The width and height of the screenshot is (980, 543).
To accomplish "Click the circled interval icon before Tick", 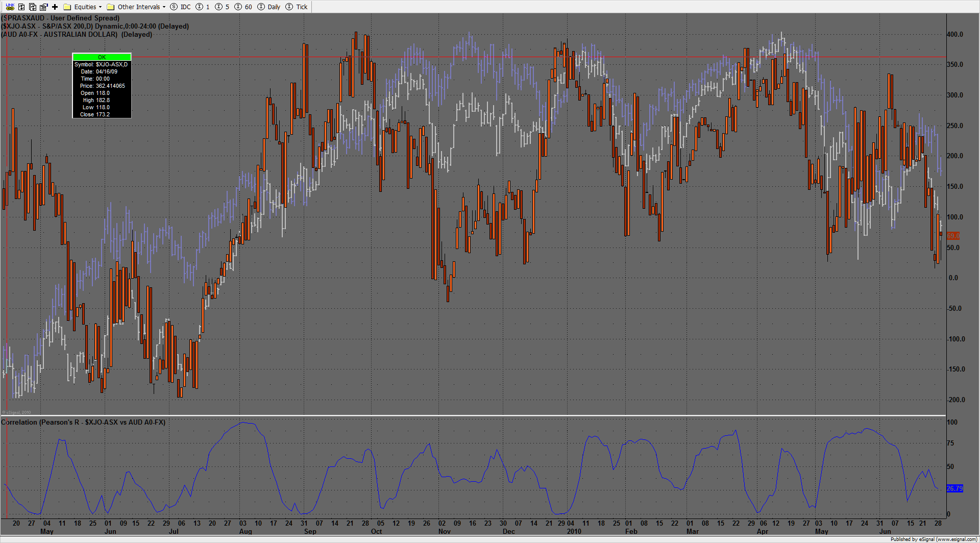I will 289,7.
